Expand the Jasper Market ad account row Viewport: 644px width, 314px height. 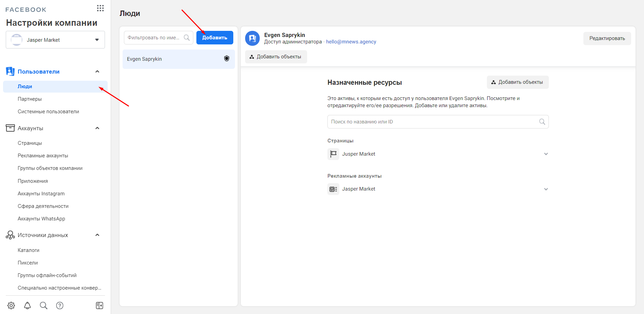click(546, 189)
